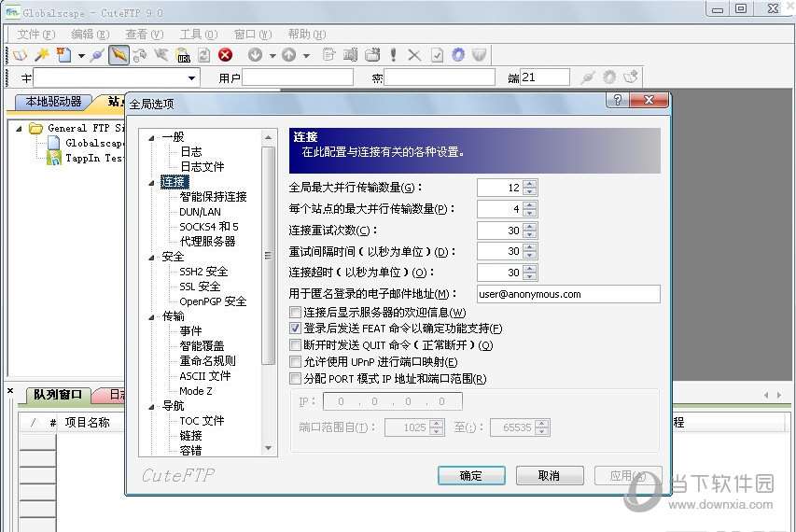
Task: Open the 文件(F) menu
Action: click(35, 34)
